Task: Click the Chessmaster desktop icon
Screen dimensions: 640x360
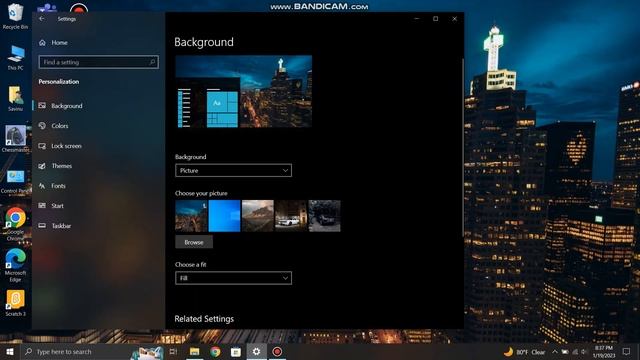Action: coord(16,139)
